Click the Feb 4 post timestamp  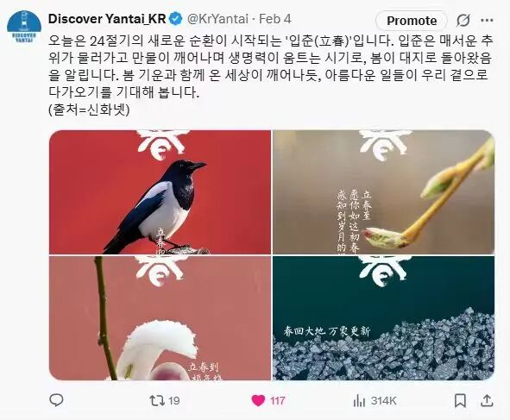pos(274,19)
